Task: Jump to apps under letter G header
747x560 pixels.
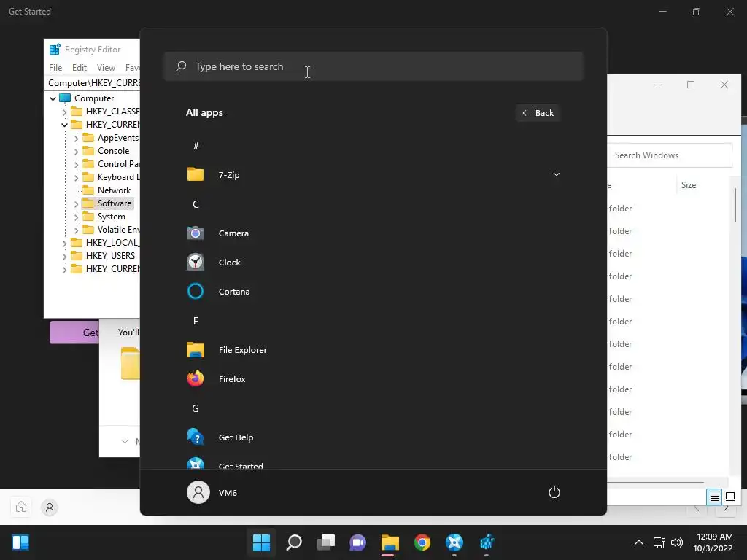Action: pos(196,408)
